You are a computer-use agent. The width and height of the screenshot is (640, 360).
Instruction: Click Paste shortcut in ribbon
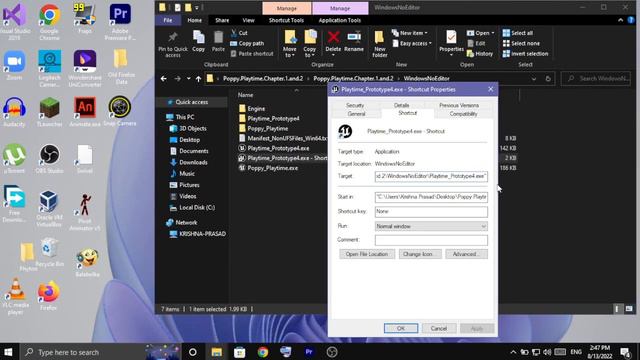tap(251, 53)
